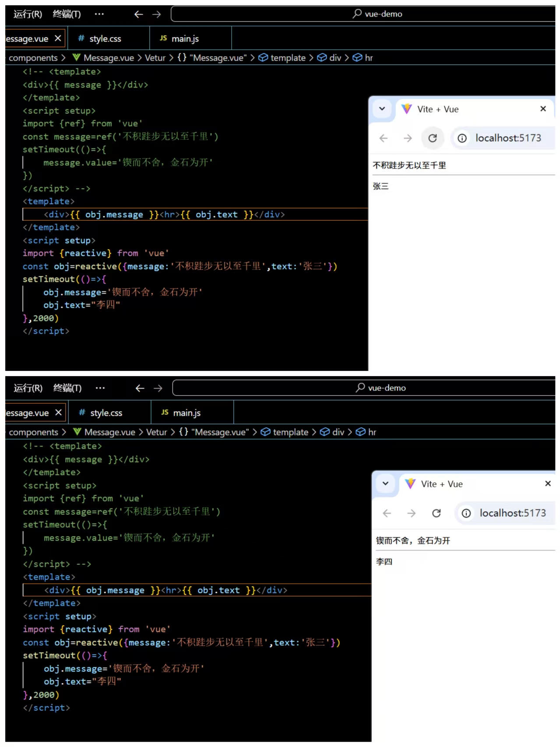
Task: Click const obj=reactive line in bottom editor
Action: (181, 643)
